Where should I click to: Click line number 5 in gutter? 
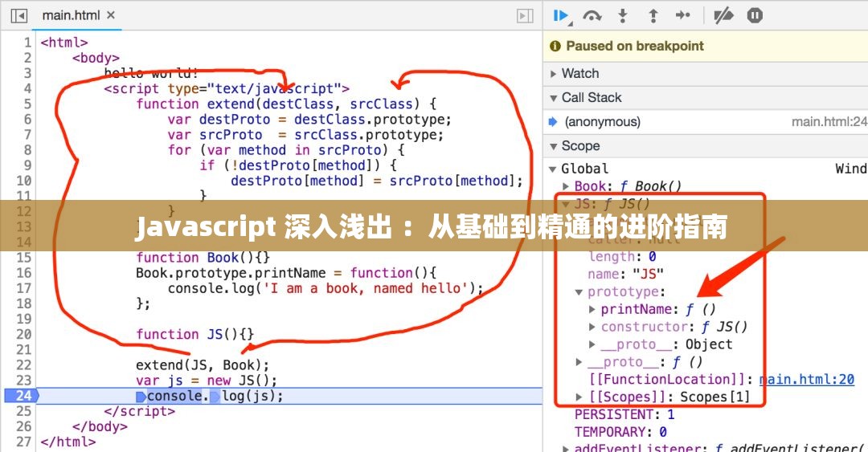[x=27, y=104]
